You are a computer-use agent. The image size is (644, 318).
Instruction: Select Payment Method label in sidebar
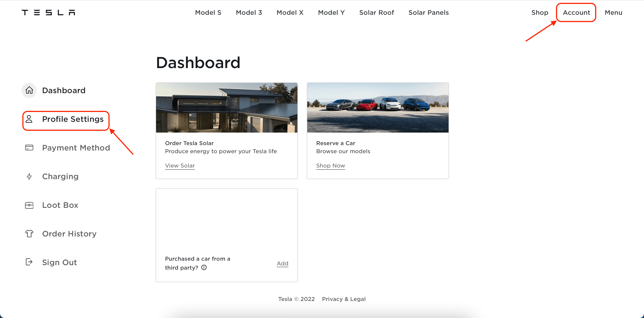click(x=76, y=148)
